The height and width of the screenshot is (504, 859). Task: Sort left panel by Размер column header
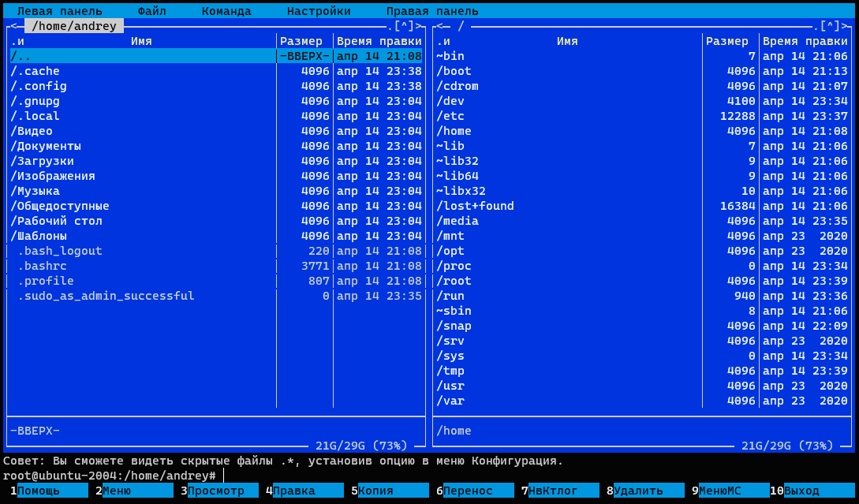click(x=301, y=41)
